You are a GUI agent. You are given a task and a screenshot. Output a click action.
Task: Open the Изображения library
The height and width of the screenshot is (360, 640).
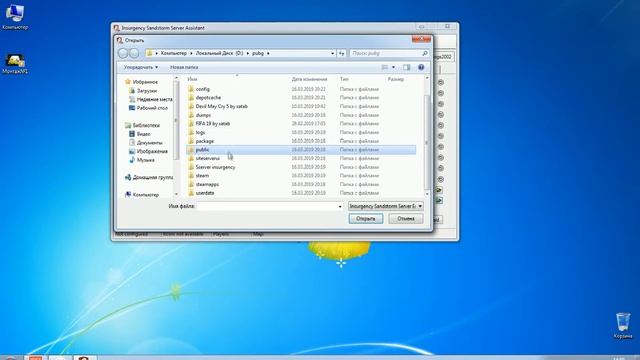pyautogui.click(x=152, y=151)
